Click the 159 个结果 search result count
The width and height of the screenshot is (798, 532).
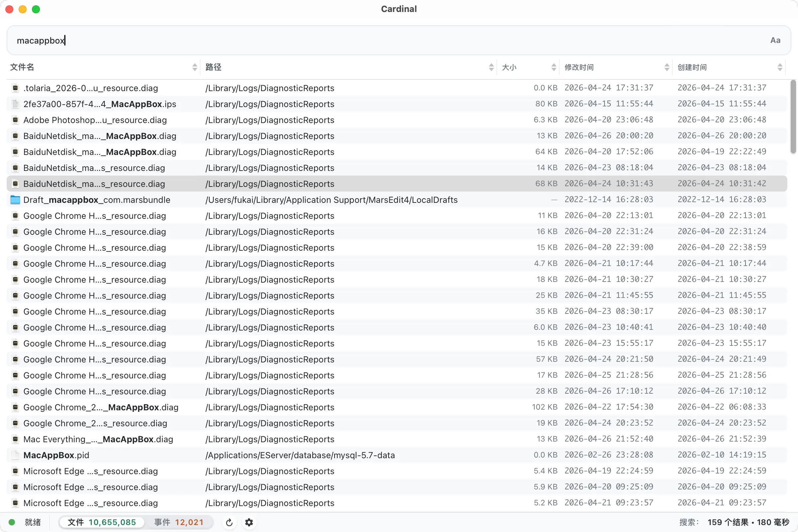728,522
